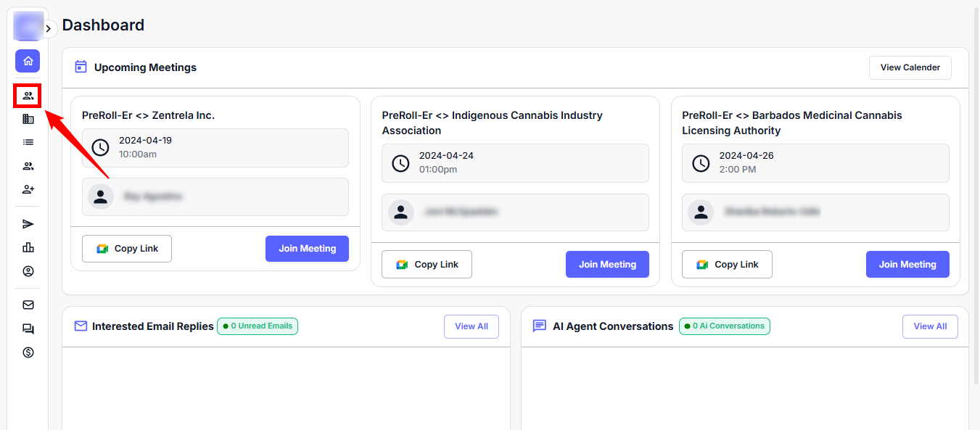This screenshot has height=430, width=980.
Task: Join the Zentrela Inc. meeting
Action: [307, 249]
